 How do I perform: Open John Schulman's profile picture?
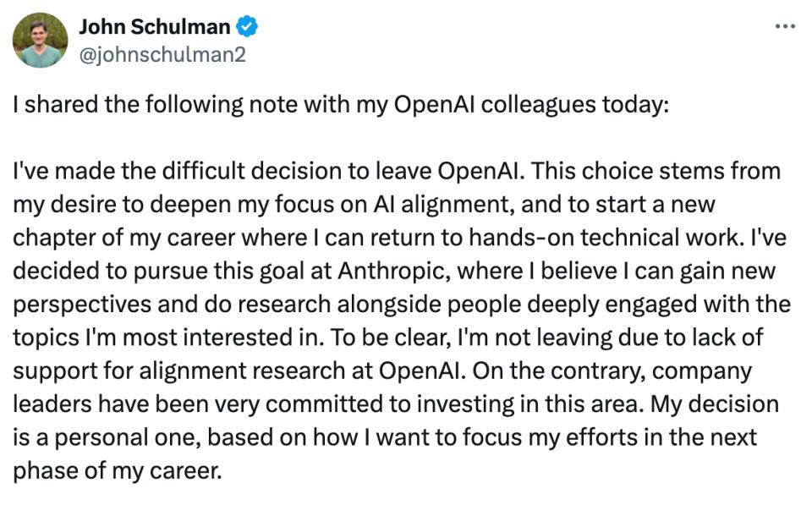[x=40, y=40]
